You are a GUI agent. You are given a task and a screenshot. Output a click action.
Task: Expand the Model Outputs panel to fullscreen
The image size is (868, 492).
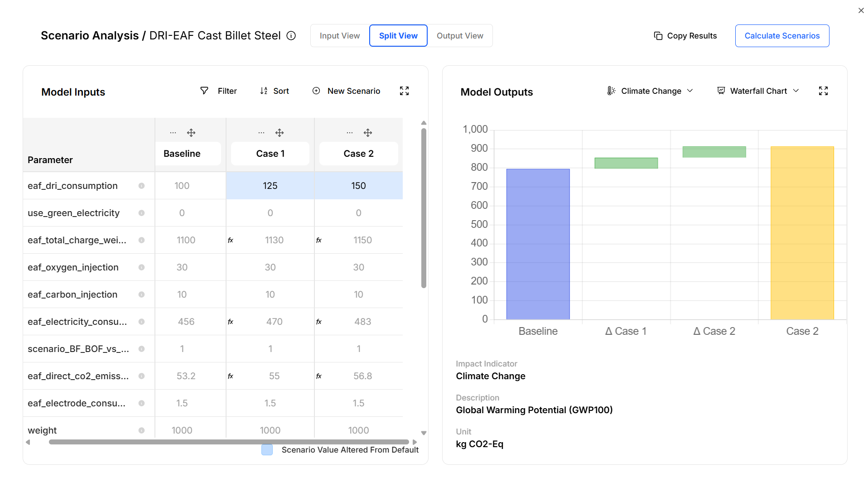coord(823,91)
